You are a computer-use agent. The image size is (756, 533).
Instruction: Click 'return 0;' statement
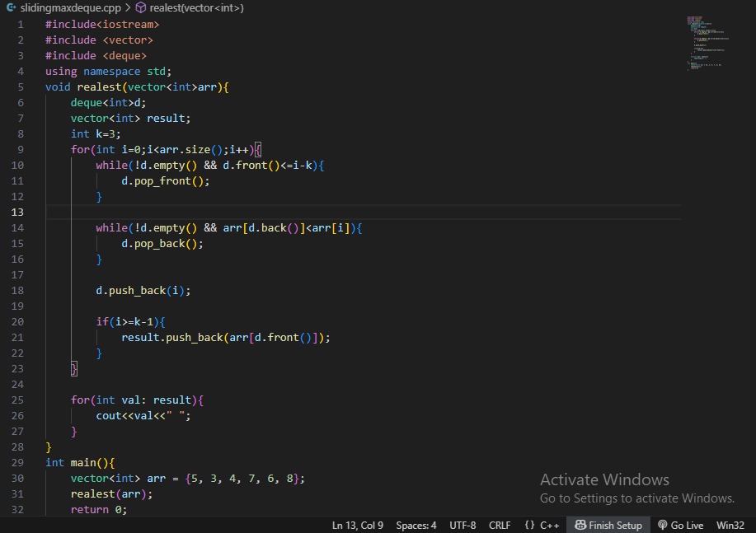point(99,510)
